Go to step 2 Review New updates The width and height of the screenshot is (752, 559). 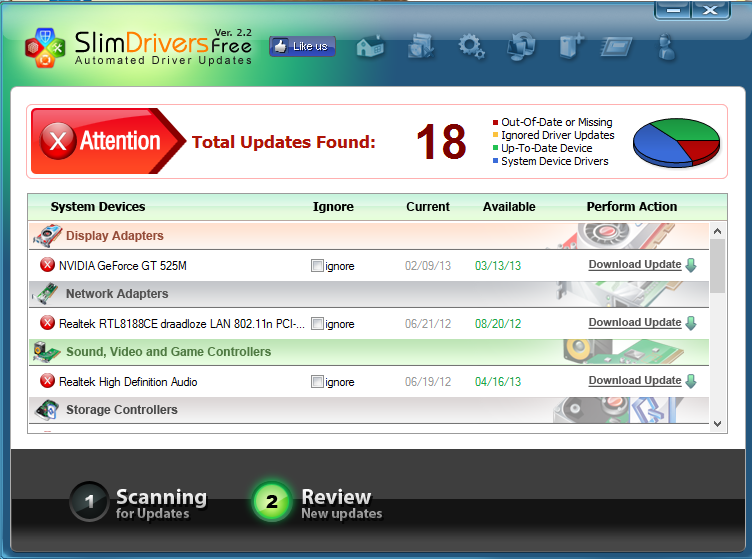tap(318, 502)
